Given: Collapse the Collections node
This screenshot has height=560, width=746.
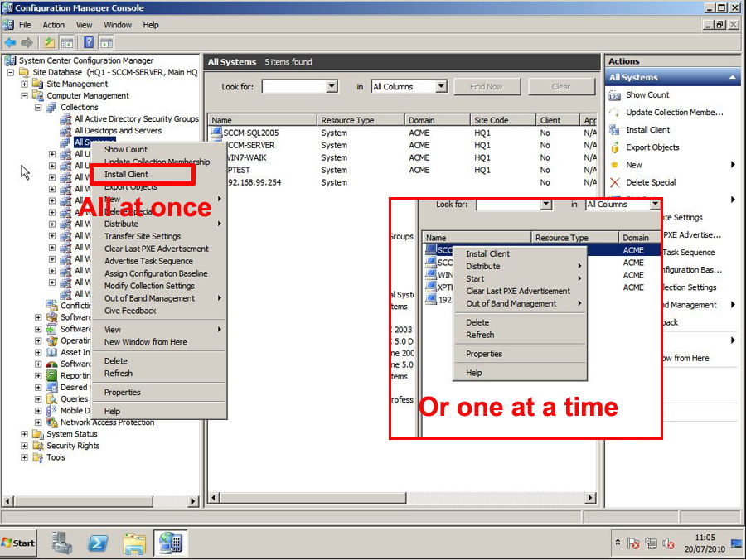Looking at the screenshot, I should 38,108.
